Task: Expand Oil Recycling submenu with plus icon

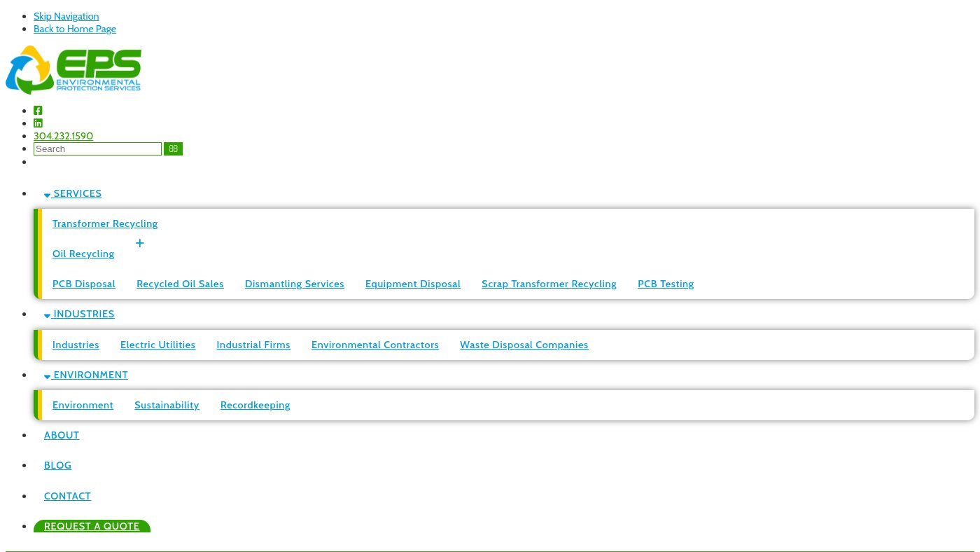Action: pyautogui.click(x=140, y=243)
